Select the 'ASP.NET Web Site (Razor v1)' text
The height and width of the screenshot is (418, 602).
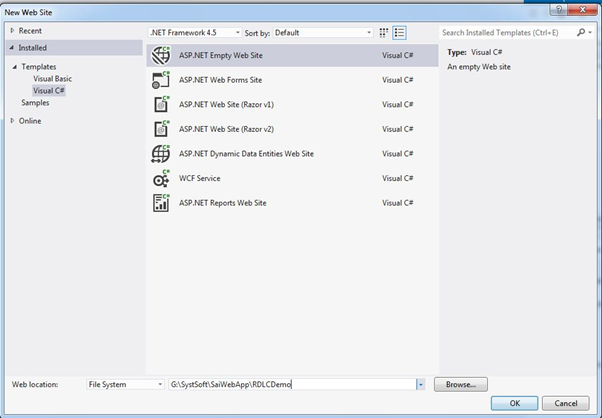click(x=226, y=104)
